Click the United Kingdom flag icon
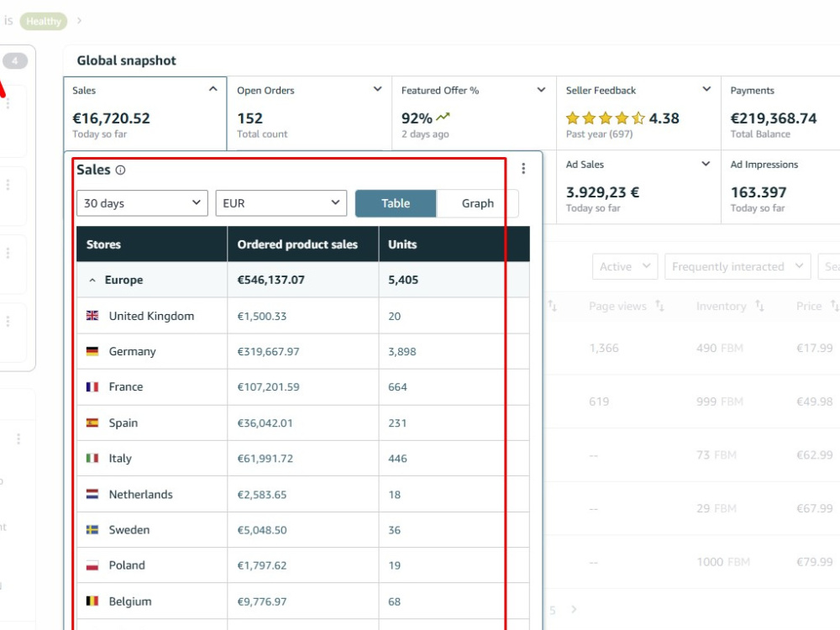The width and height of the screenshot is (840, 630). (92, 316)
